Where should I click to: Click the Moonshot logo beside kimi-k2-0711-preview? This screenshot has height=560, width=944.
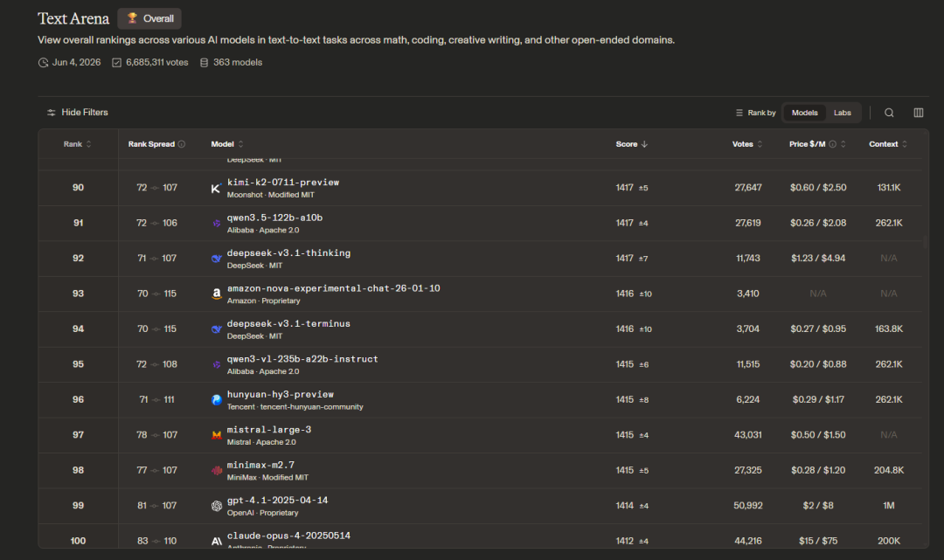217,188
